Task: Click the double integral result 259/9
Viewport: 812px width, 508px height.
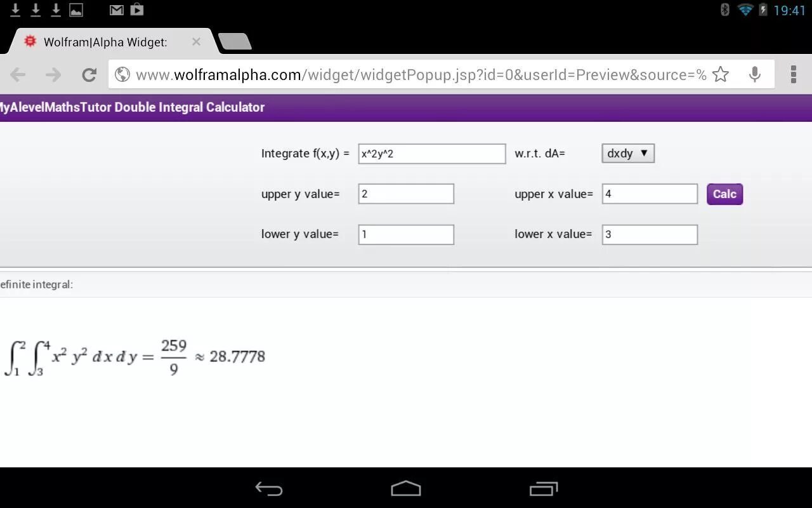Action: (173, 357)
